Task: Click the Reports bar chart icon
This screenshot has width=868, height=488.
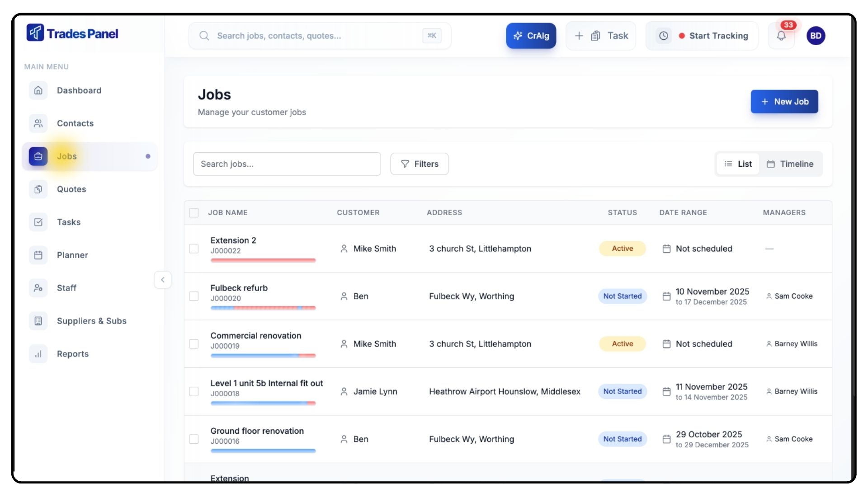Action: 38,354
